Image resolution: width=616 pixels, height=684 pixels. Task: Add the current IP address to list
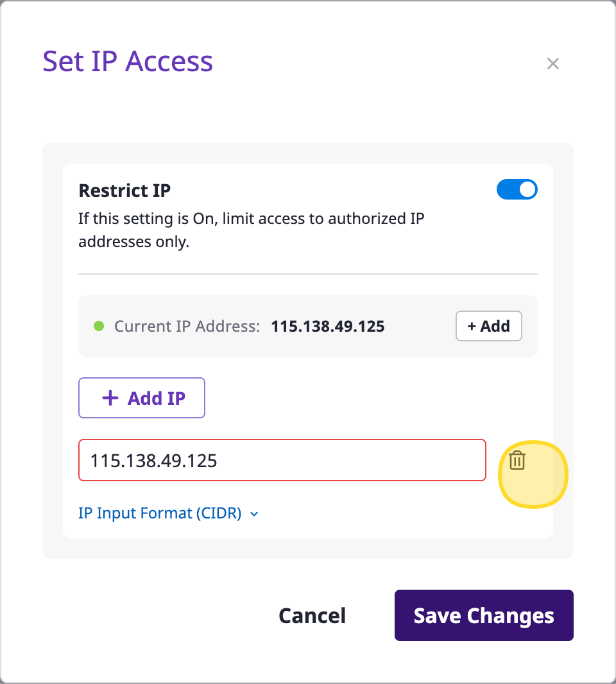[x=488, y=326]
